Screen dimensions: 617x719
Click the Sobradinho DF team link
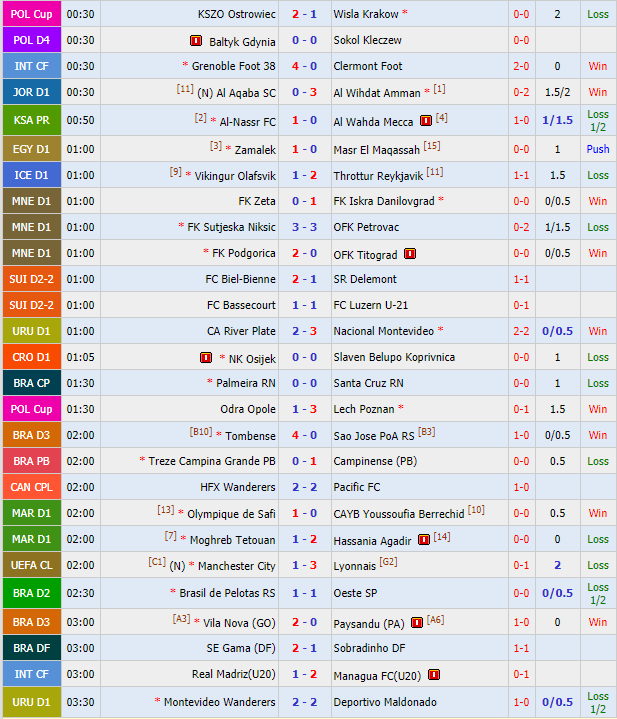click(x=369, y=648)
